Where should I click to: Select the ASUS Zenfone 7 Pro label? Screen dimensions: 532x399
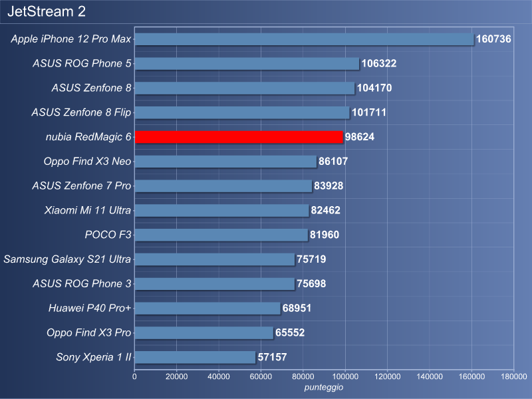point(81,186)
